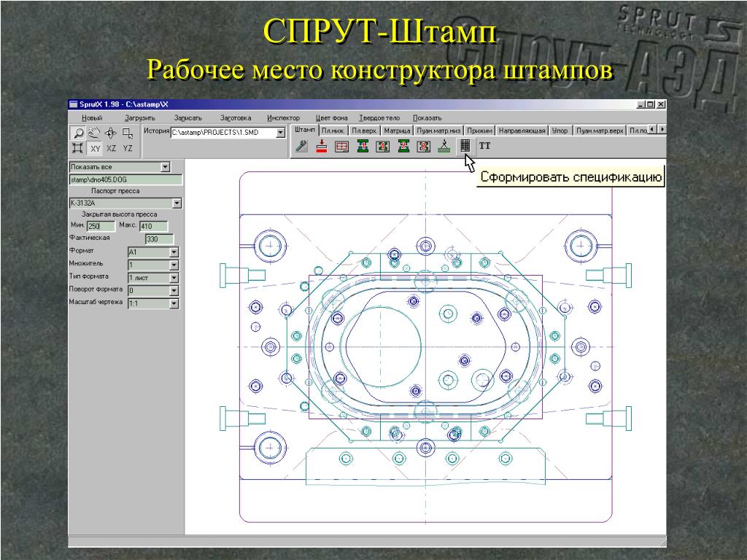The image size is (747, 560).
Task: Switch to the Пуан.матр.низ tab
Action: point(438,131)
